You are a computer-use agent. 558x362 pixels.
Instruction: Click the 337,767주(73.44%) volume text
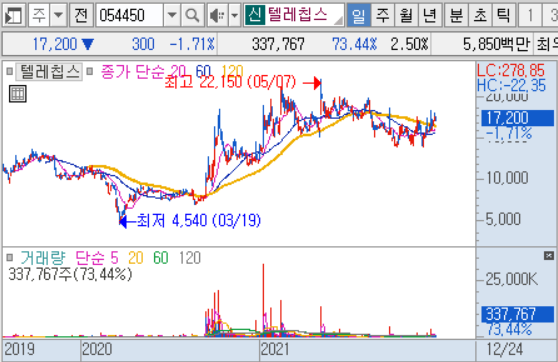[70, 274]
